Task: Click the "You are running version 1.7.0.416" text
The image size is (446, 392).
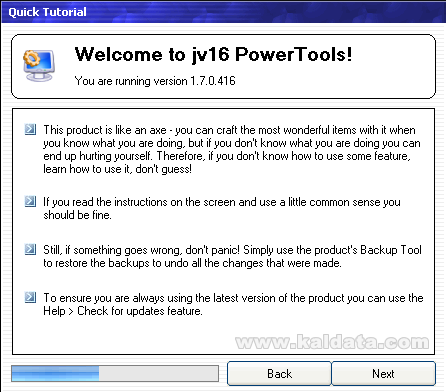Action: point(155,81)
